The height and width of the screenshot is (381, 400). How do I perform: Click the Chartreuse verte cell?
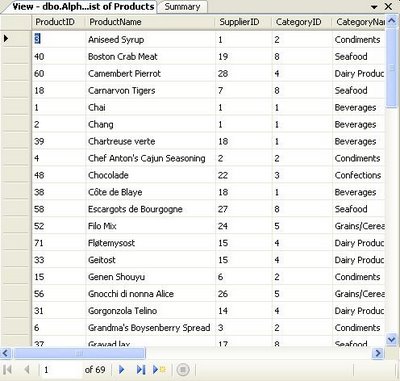(x=150, y=141)
